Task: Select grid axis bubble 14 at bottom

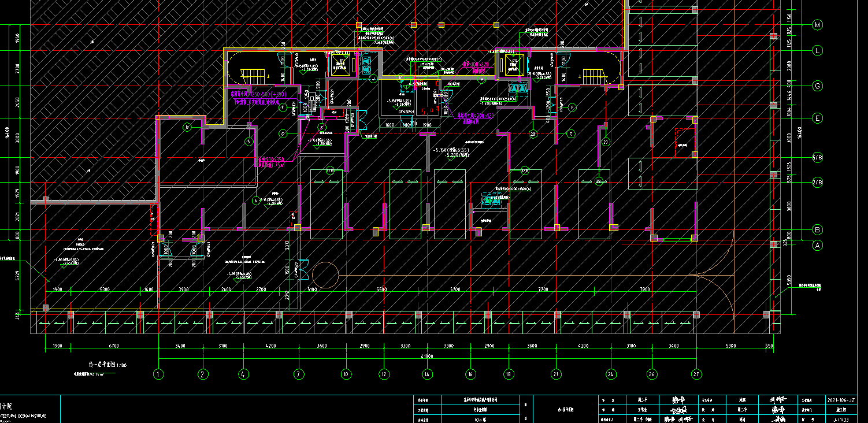Action: pos(427,374)
